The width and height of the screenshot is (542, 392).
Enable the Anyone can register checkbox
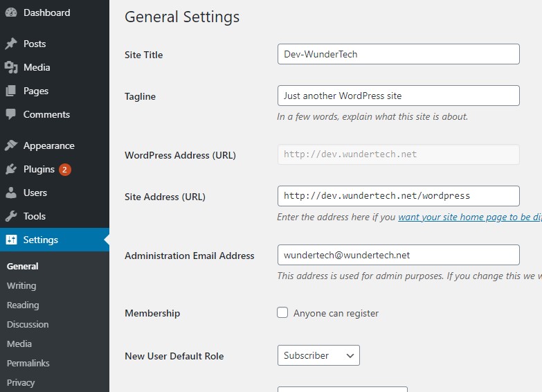[282, 312]
